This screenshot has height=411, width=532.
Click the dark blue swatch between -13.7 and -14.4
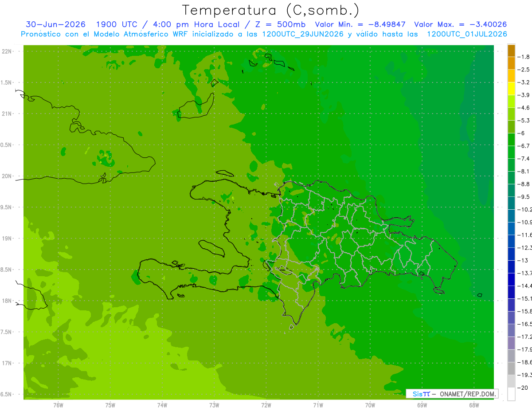click(x=511, y=279)
